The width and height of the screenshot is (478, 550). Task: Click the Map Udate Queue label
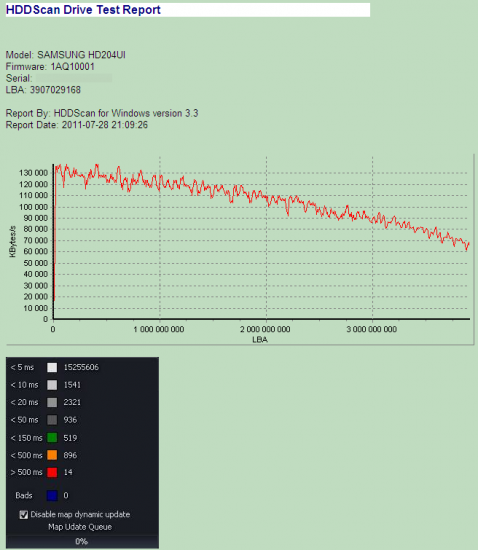[80, 527]
